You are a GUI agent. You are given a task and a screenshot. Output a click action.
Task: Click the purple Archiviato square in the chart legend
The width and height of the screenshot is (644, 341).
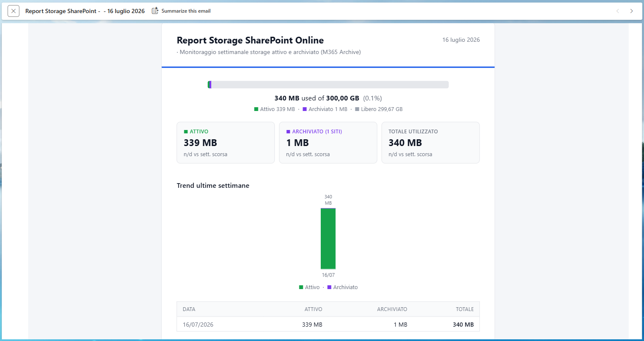[329, 287]
